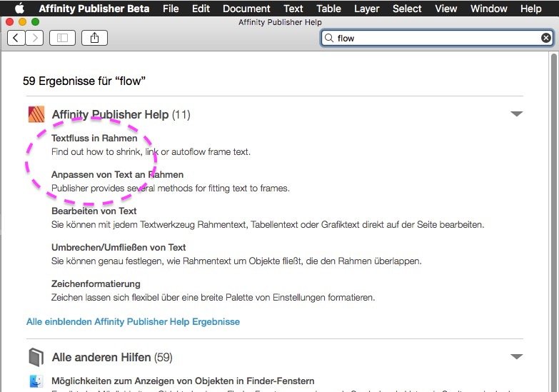Image resolution: width=559 pixels, height=392 pixels.
Task: Click the Affinity Publisher Help section icon
Action: click(36, 114)
